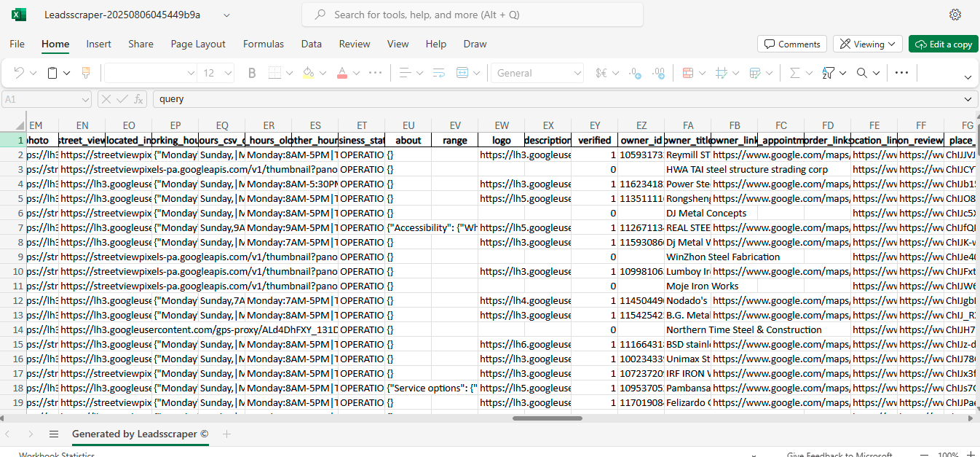Open the Settings gear icon
Screen dimensions: 980x457
tap(955, 15)
